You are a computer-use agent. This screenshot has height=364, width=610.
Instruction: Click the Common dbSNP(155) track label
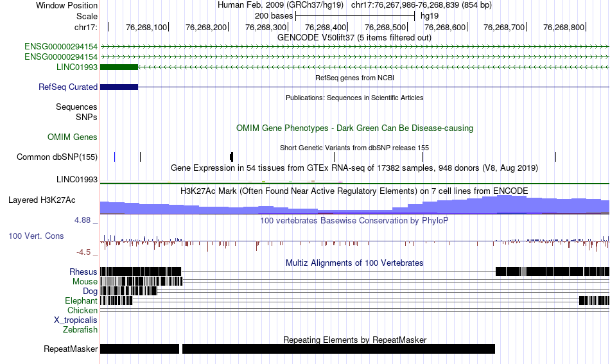(x=57, y=157)
